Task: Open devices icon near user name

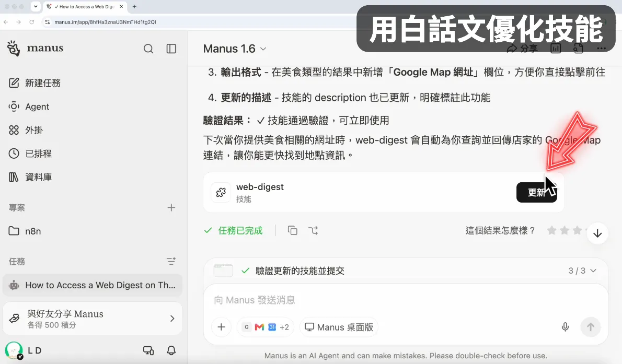Action: (x=148, y=350)
